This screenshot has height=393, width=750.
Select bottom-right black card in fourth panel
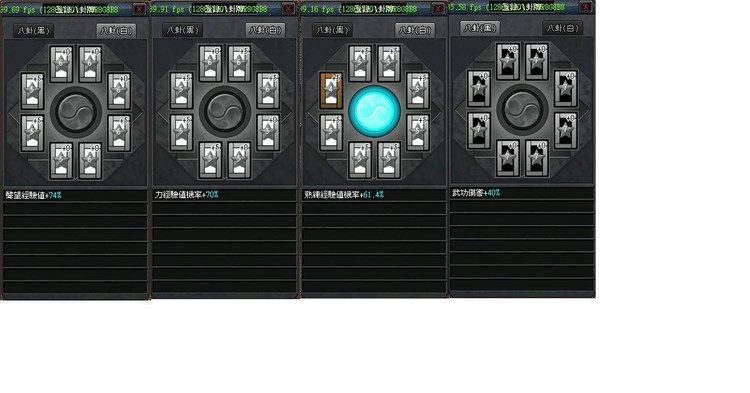pyautogui.click(x=537, y=158)
